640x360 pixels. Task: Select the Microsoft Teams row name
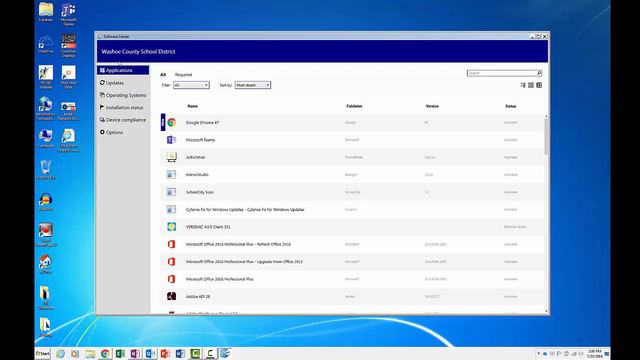pyautogui.click(x=200, y=140)
